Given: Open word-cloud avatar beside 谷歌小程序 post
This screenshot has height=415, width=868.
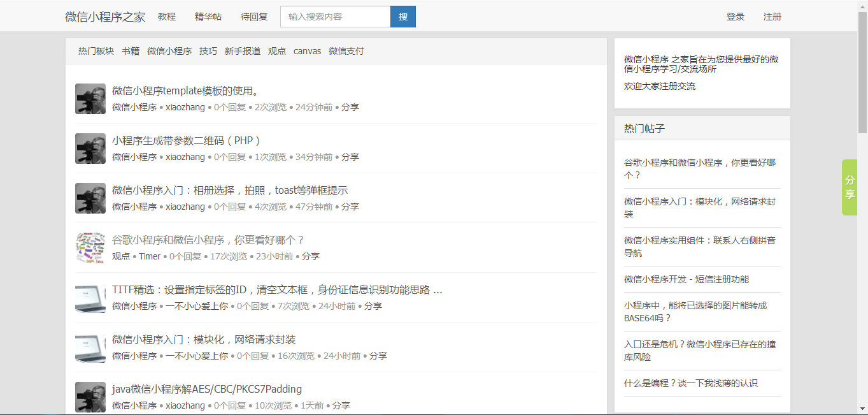Looking at the screenshot, I should 90,248.
